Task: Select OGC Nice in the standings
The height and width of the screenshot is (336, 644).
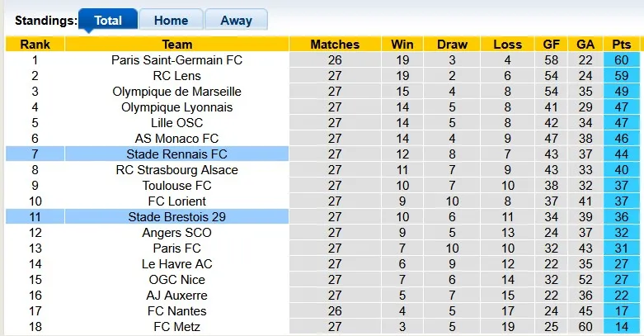Action: tap(176, 280)
